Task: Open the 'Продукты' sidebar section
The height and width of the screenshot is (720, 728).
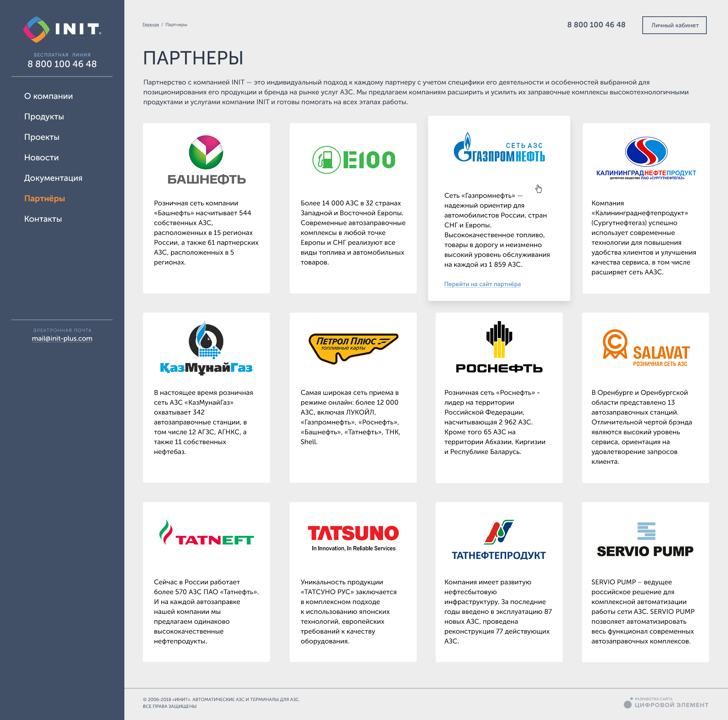Action: point(44,117)
